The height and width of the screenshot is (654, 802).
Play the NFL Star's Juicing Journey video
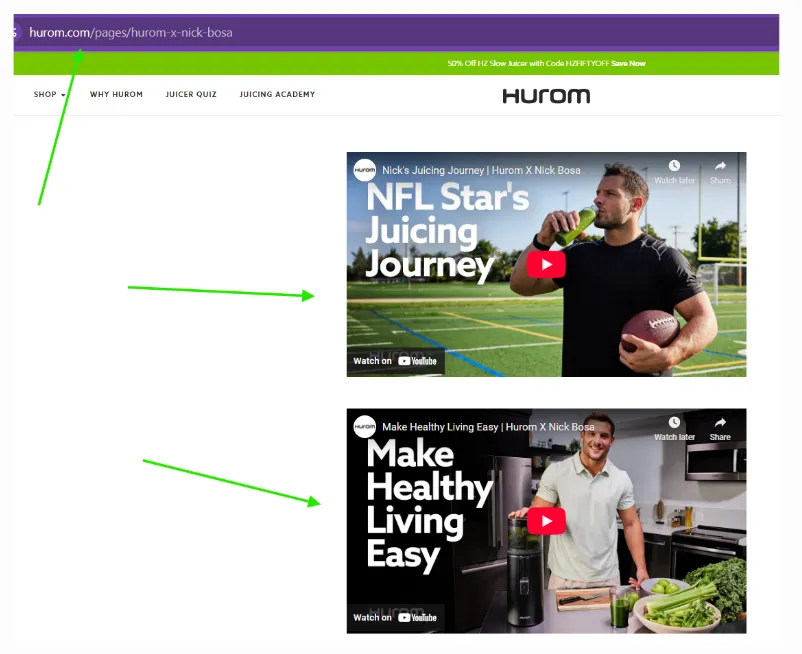point(546,264)
